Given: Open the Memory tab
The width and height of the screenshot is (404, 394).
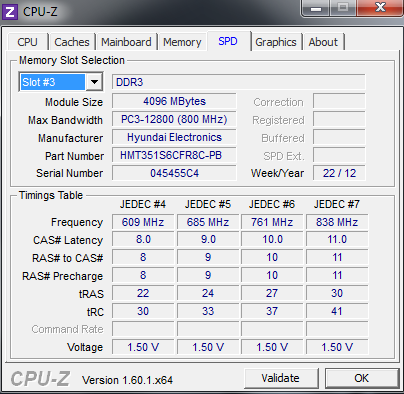Looking at the screenshot, I should (182, 42).
